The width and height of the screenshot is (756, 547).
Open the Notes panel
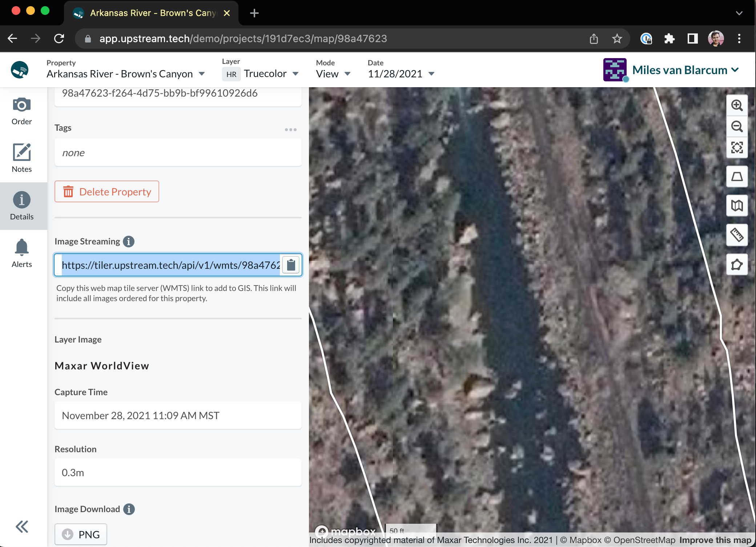[22, 158]
